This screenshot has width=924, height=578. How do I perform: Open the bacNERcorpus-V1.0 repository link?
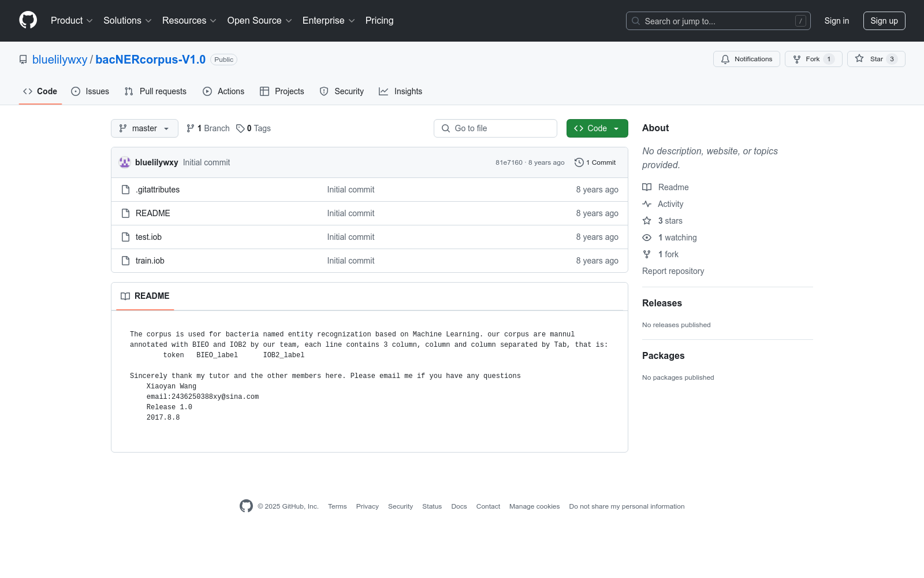(151, 60)
